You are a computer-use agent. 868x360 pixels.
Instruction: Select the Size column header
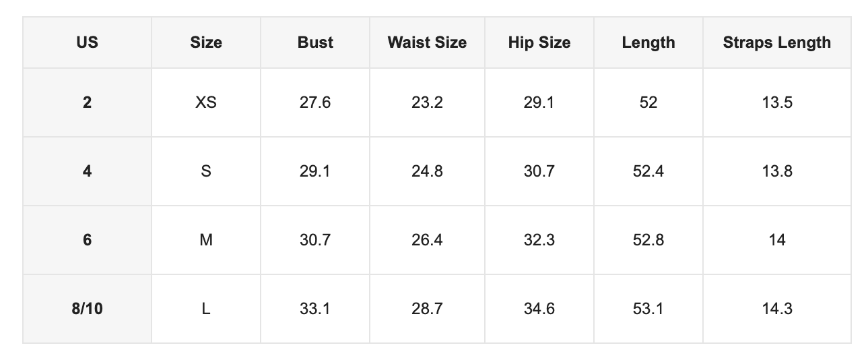pyautogui.click(x=206, y=42)
